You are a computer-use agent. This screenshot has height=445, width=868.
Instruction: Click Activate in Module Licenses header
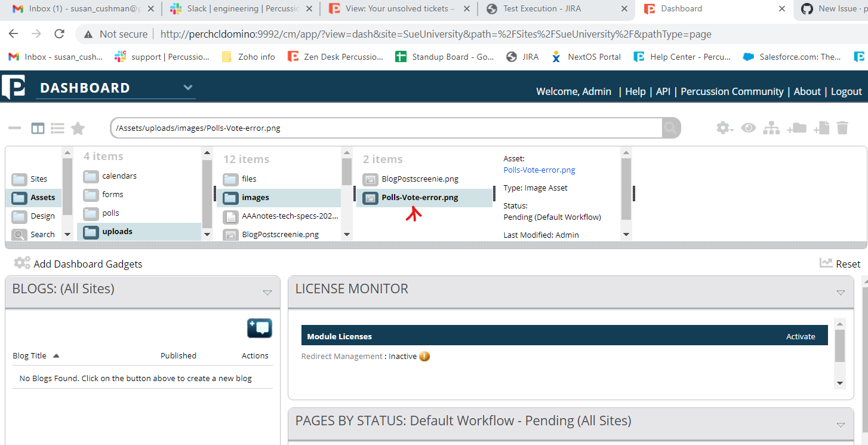coord(801,336)
